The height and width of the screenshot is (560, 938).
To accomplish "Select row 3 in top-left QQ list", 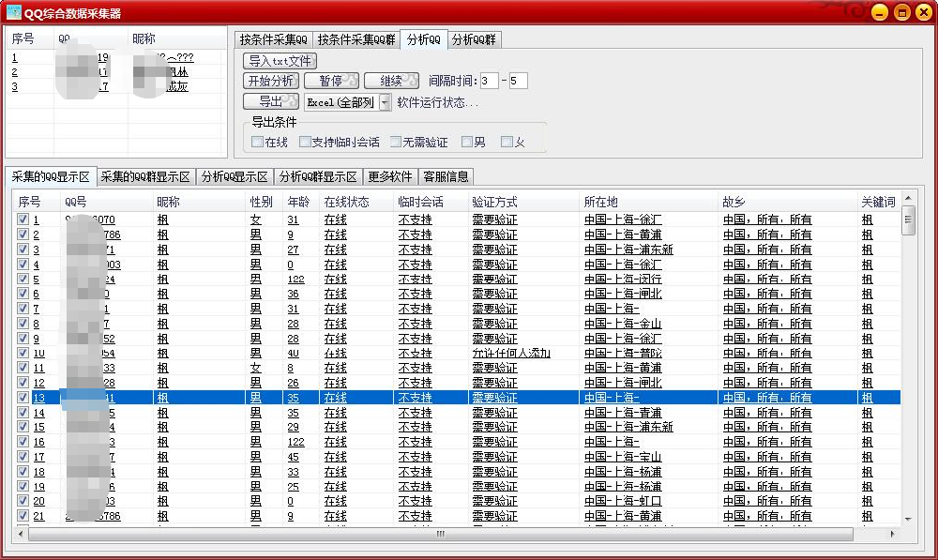I will click(115, 86).
